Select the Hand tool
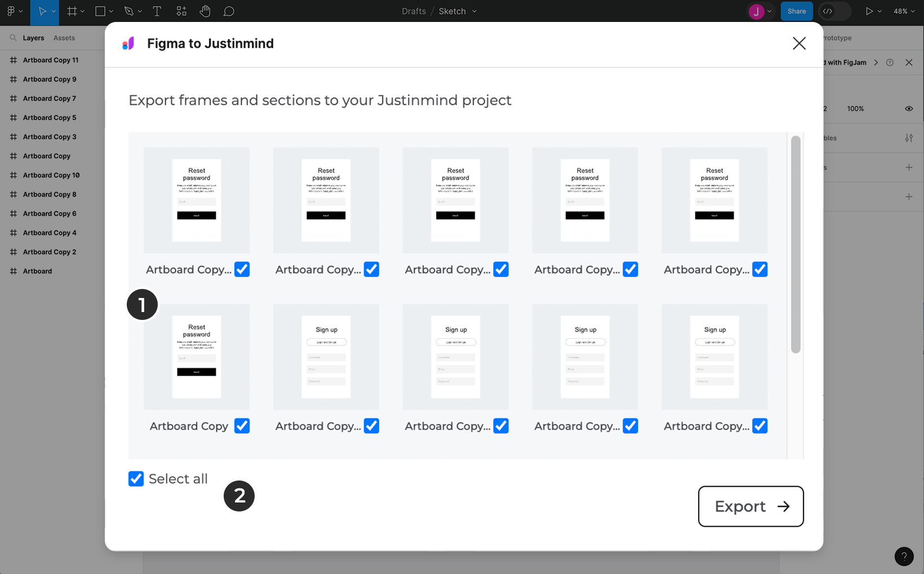924x574 pixels. click(205, 11)
